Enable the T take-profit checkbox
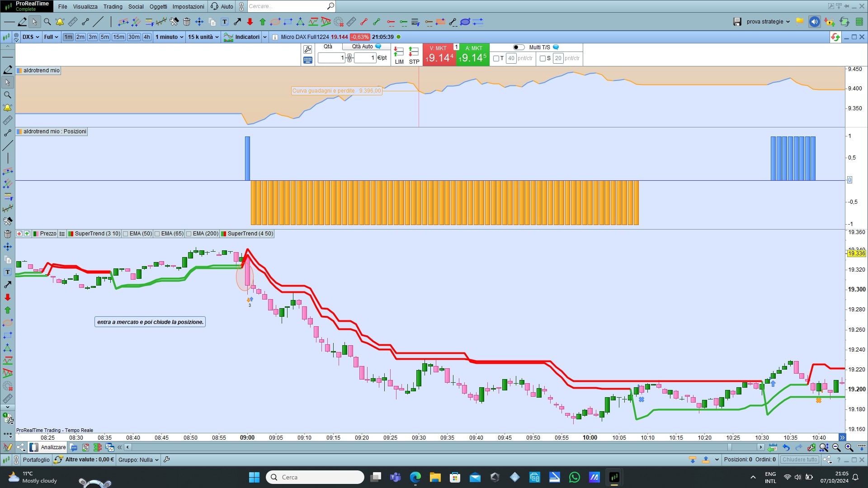This screenshot has height=488, width=868. [496, 58]
